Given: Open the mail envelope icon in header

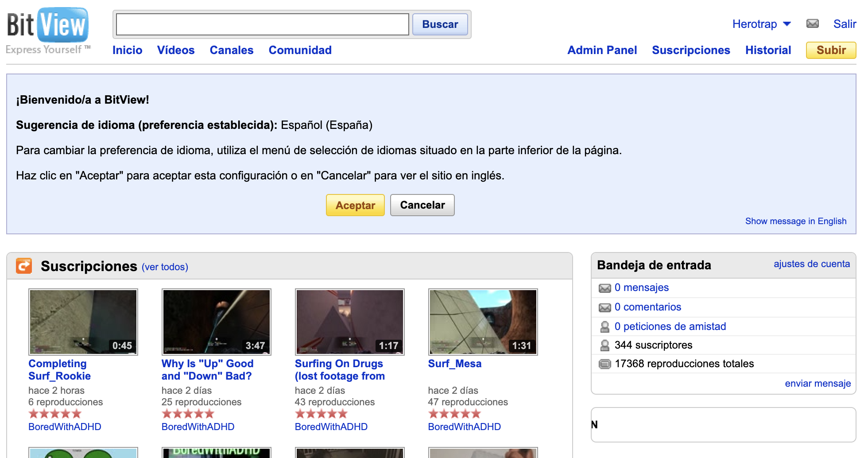Looking at the screenshot, I should [812, 24].
